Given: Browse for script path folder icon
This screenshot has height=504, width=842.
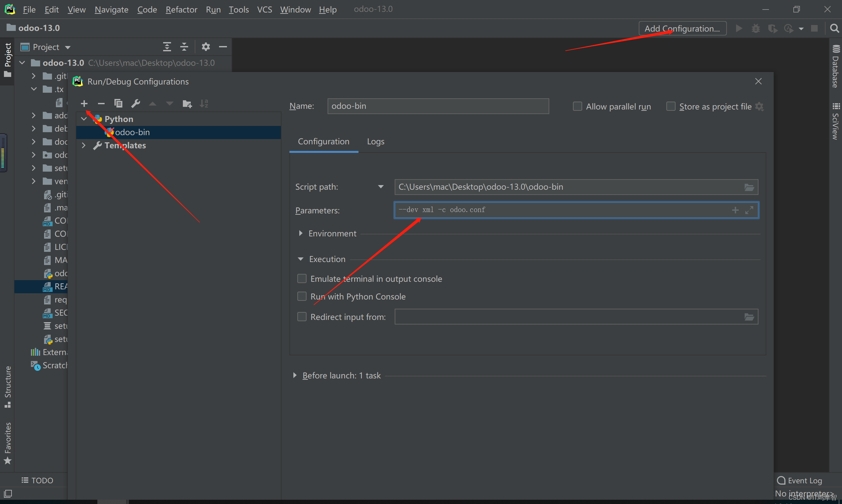Looking at the screenshot, I should (749, 187).
